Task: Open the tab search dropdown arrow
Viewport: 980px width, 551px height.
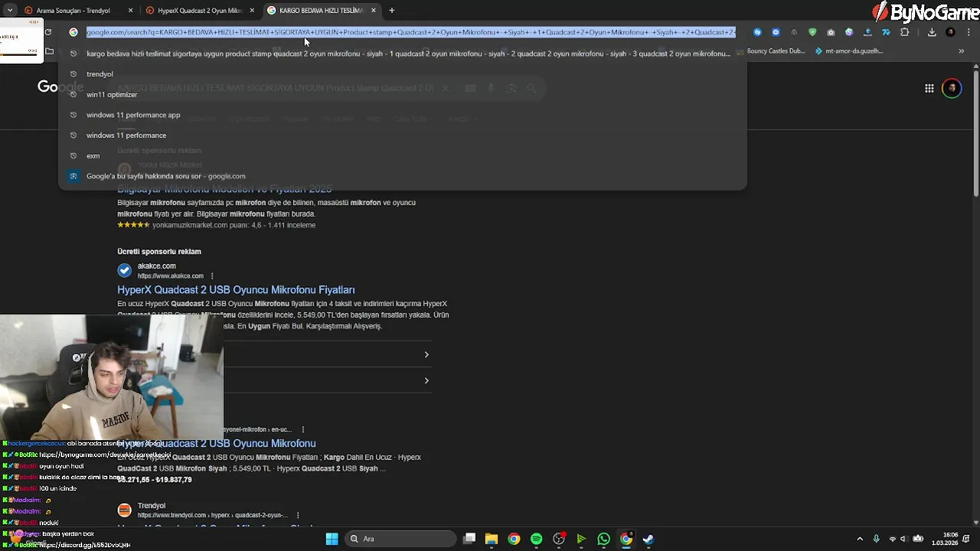Action: [x=9, y=10]
